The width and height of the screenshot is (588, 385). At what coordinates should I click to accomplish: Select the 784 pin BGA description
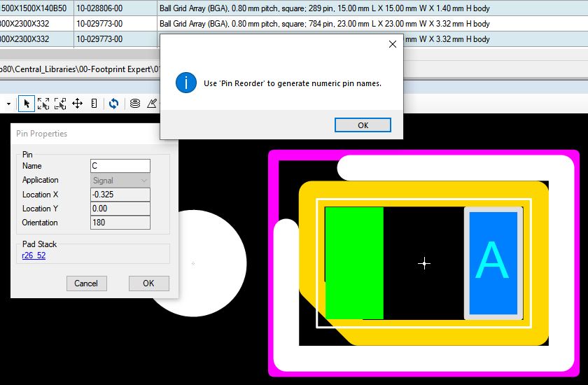tap(324, 24)
